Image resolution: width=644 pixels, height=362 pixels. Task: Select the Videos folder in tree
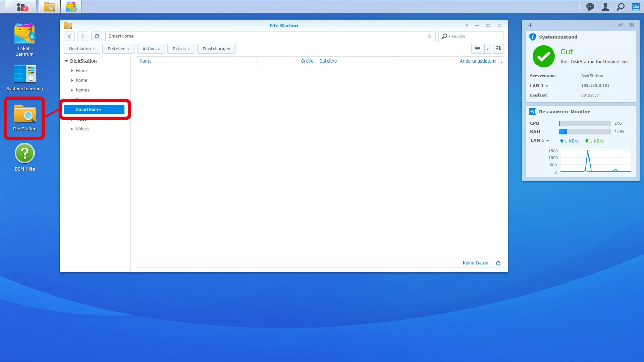pyautogui.click(x=83, y=129)
